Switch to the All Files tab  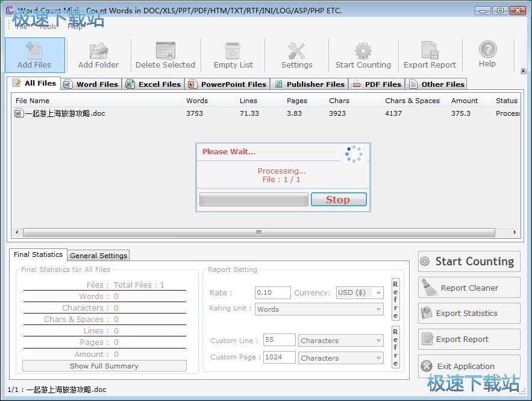[x=34, y=83]
